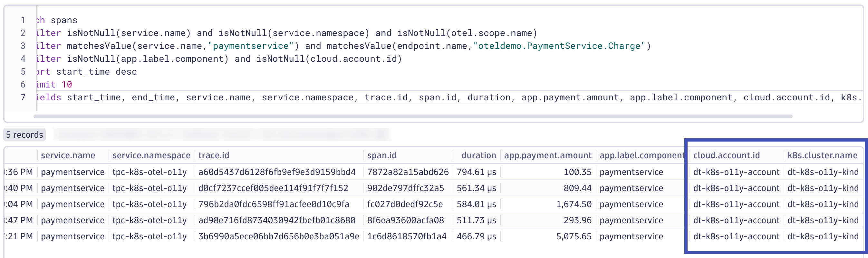Click query line 5 sort start_time desc

(86, 72)
